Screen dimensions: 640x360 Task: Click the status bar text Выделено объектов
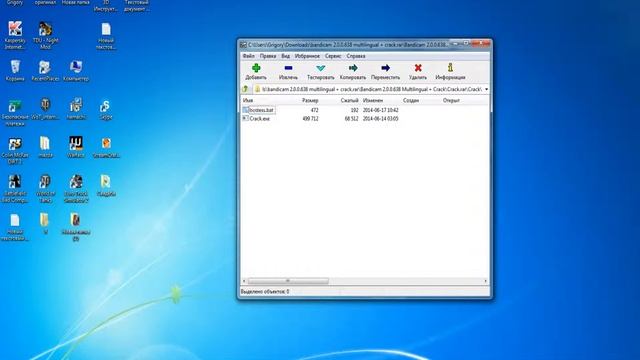click(x=265, y=291)
